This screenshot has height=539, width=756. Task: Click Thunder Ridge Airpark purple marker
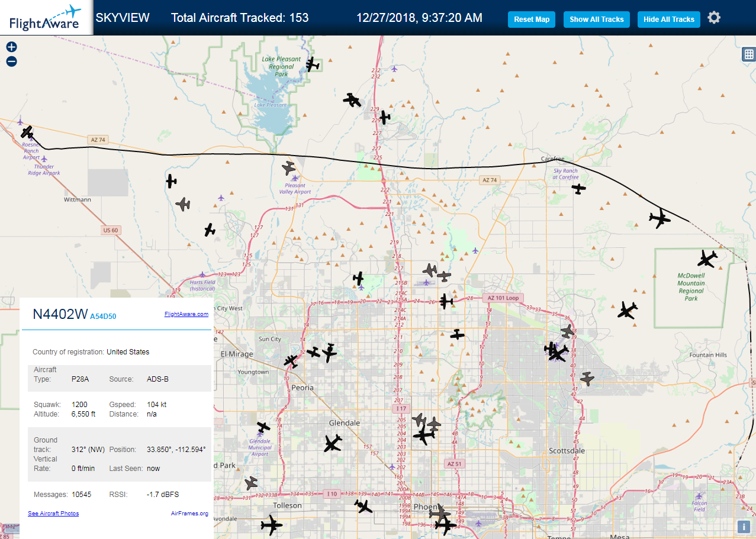point(44,159)
